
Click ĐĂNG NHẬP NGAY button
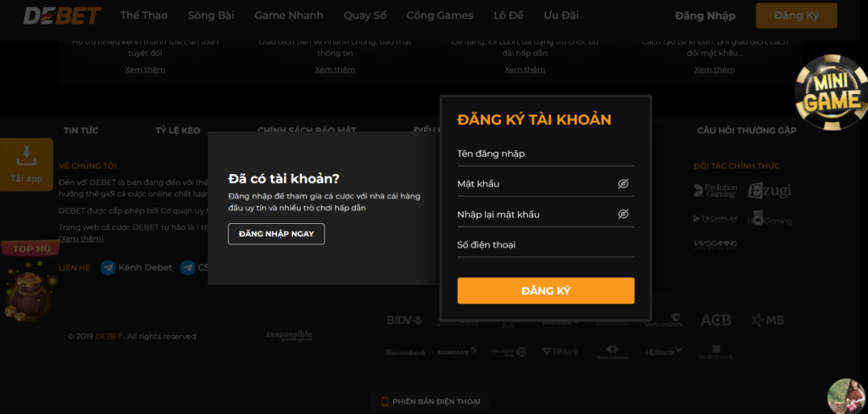[276, 234]
